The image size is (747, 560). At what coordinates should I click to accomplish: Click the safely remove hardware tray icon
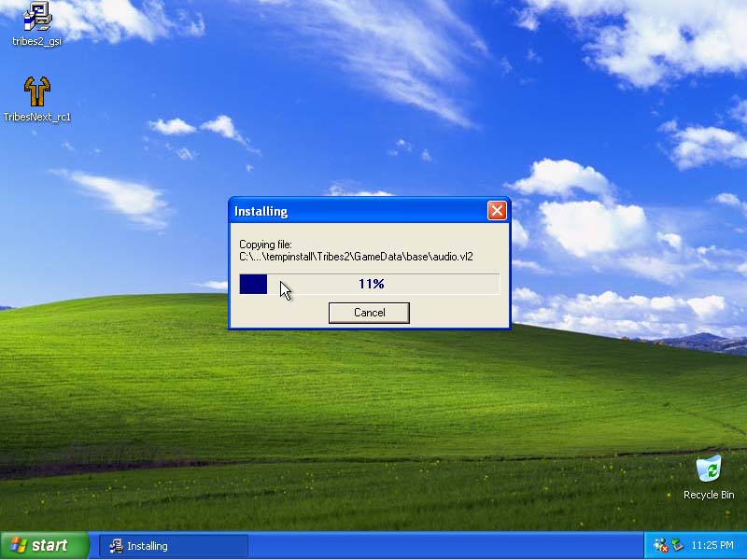pos(677,545)
